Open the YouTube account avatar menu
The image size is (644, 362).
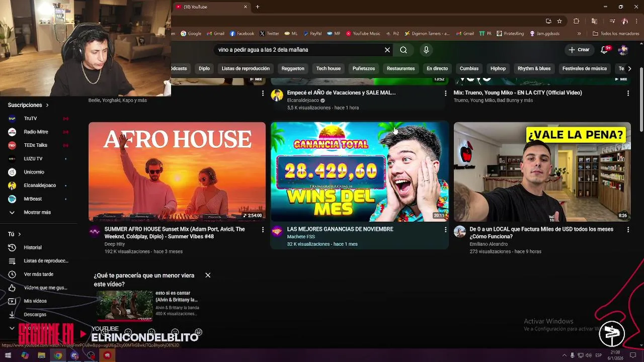click(623, 50)
